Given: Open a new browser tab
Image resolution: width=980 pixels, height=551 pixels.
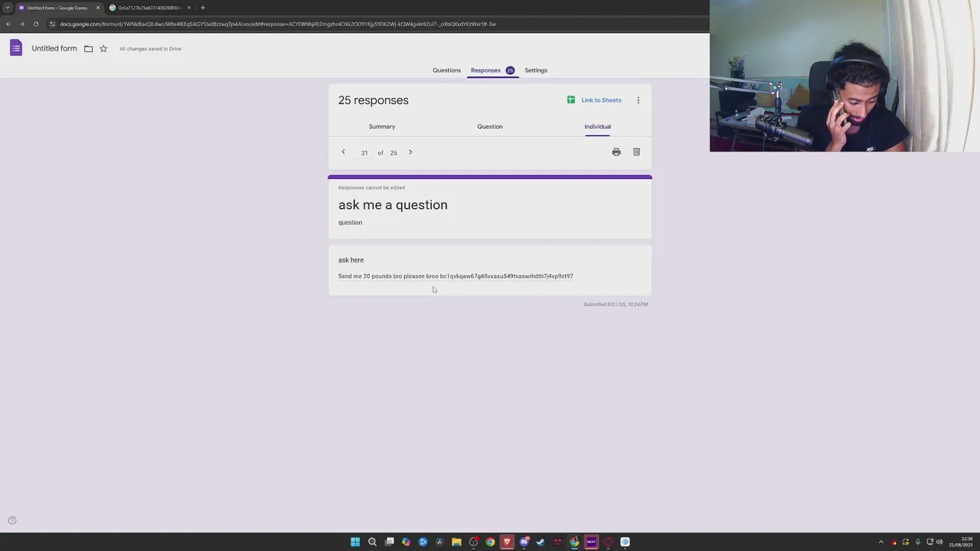Looking at the screenshot, I should [203, 8].
